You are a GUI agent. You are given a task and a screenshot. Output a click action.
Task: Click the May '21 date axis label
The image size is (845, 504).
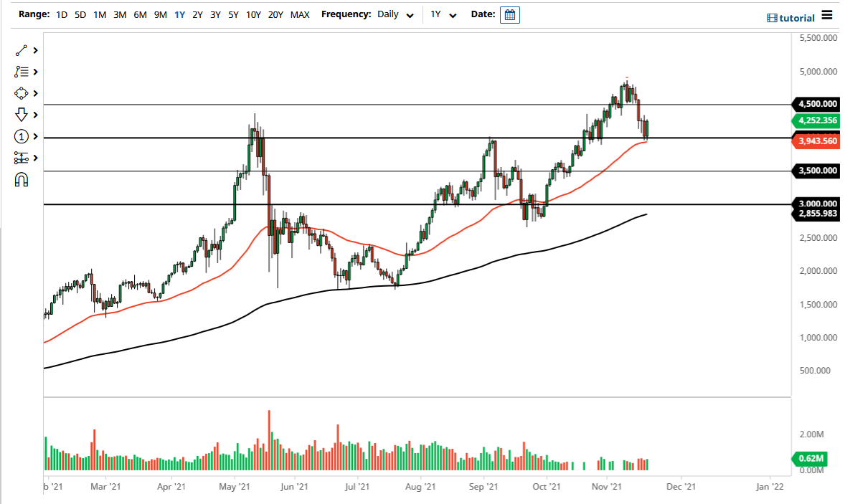click(235, 487)
